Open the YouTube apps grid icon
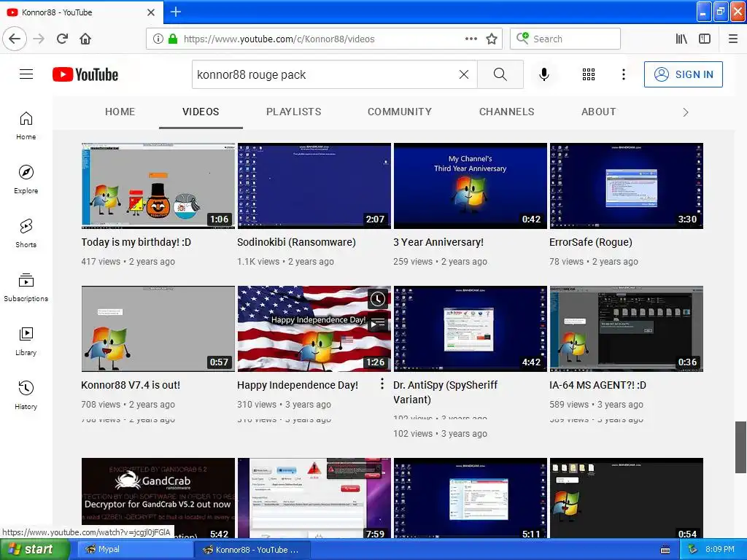The image size is (747, 560). [x=589, y=74]
